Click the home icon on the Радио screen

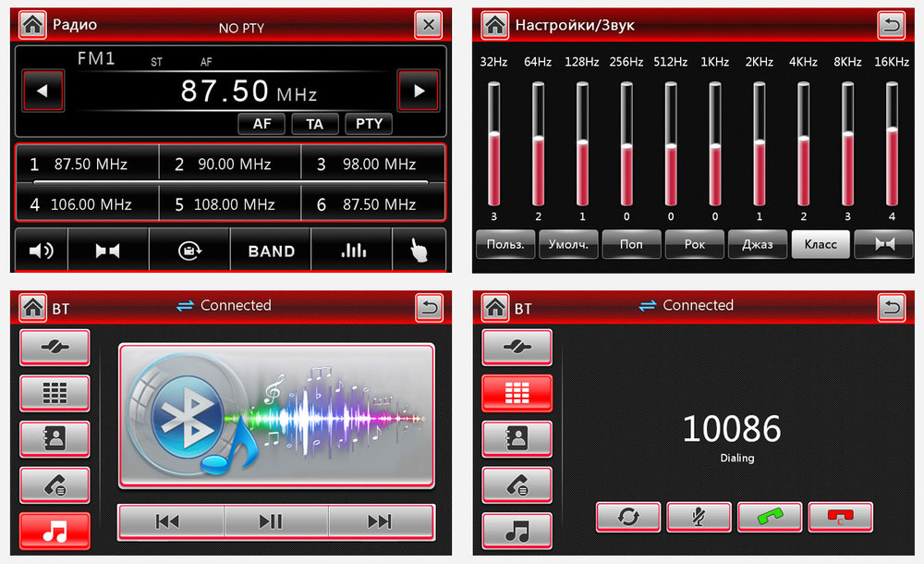click(33, 25)
